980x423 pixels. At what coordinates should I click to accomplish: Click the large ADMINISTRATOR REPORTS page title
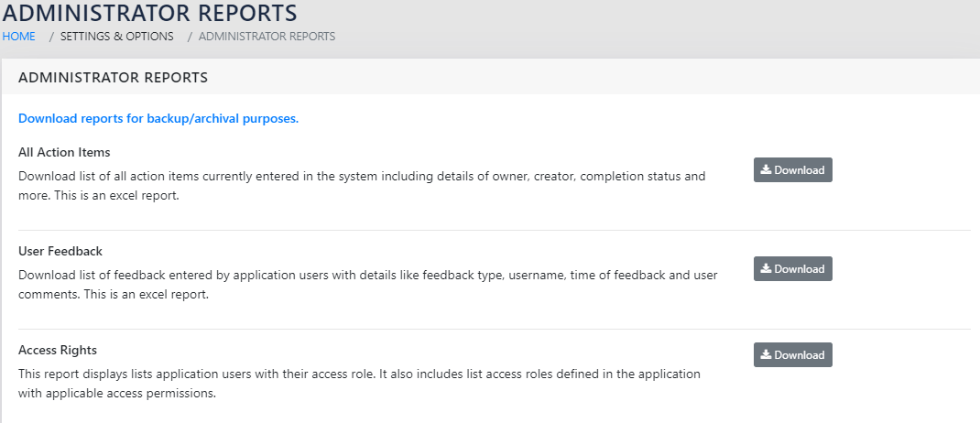(x=150, y=14)
